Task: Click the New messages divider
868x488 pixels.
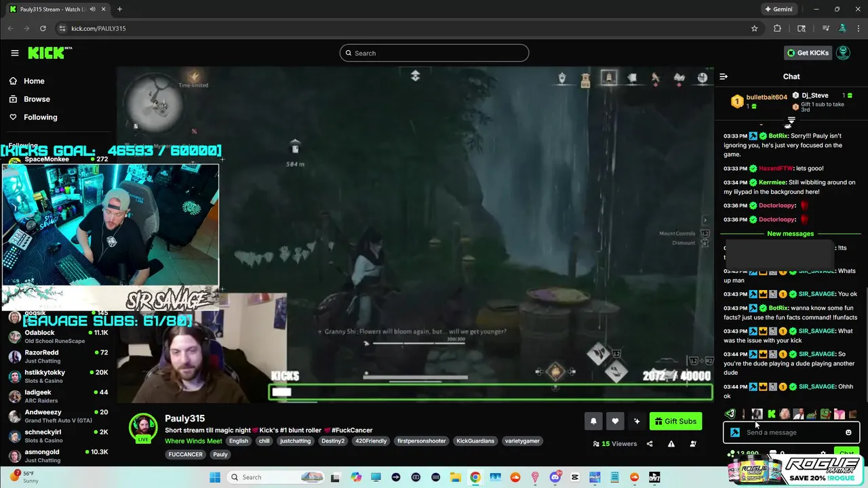Action: click(790, 234)
